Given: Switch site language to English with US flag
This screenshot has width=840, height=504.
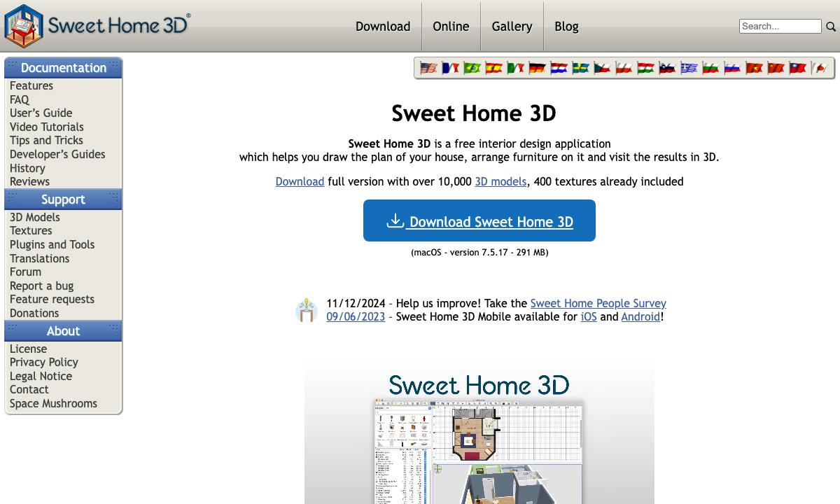Looking at the screenshot, I should click(428, 67).
